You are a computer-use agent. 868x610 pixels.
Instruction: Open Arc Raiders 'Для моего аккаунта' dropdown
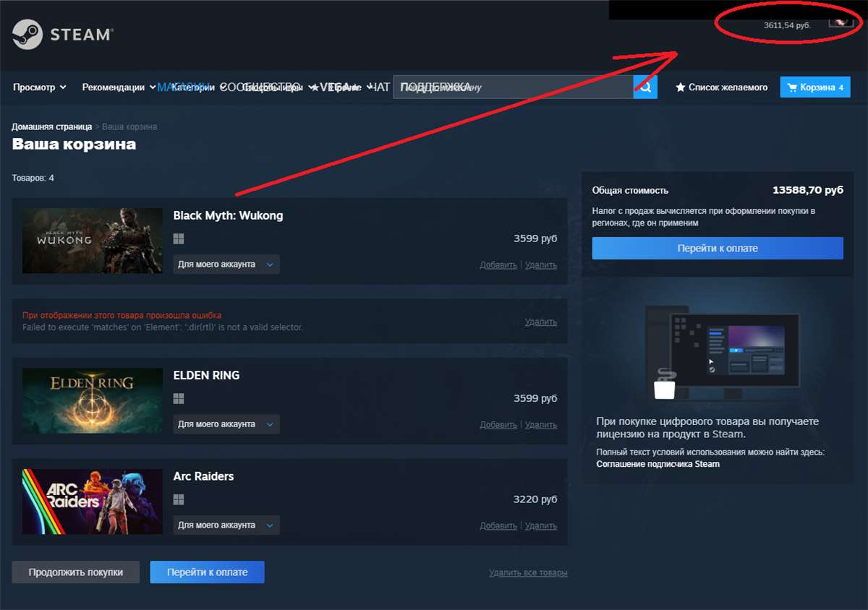point(226,525)
